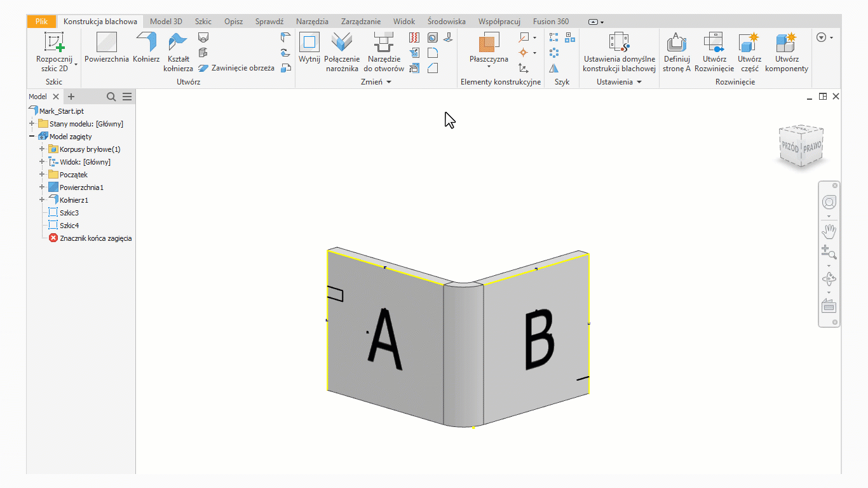Screen dimensions: 868x488
Task: Expand Widok: [Główny] node
Action: [x=43, y=162]
